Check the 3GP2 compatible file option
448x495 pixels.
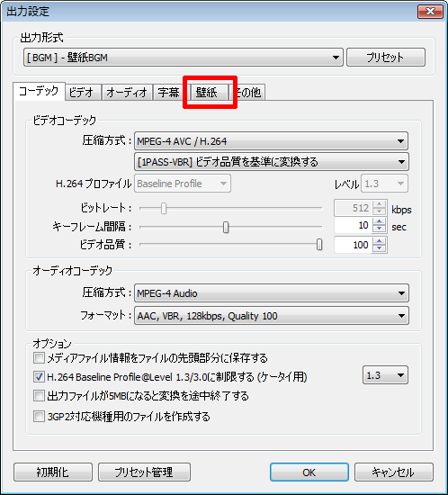pos(39,417)
